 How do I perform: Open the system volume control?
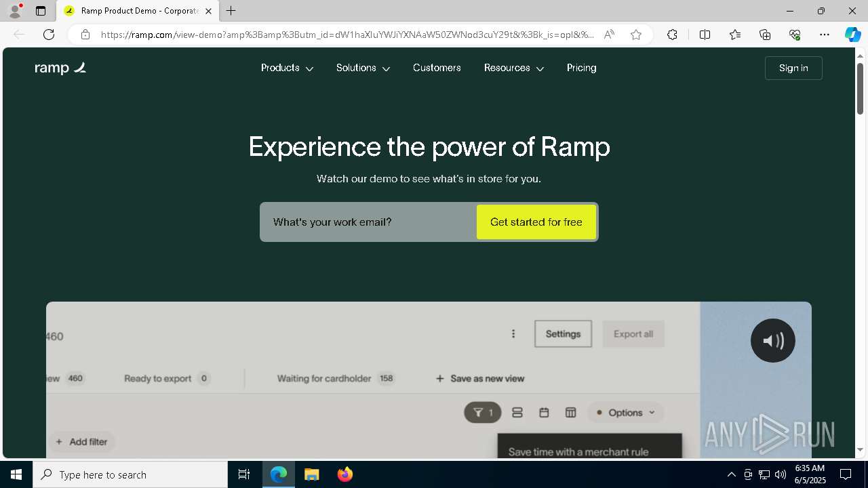781,474
